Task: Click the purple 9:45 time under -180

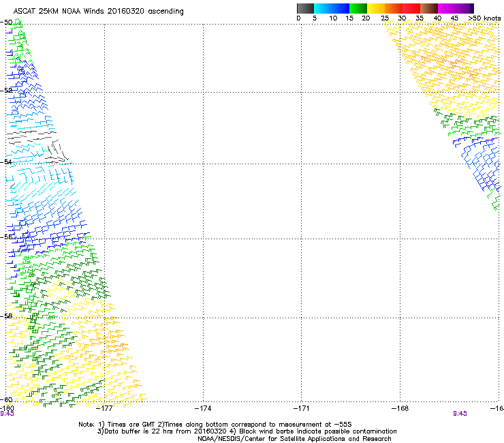Action: (x=7, y=414)
